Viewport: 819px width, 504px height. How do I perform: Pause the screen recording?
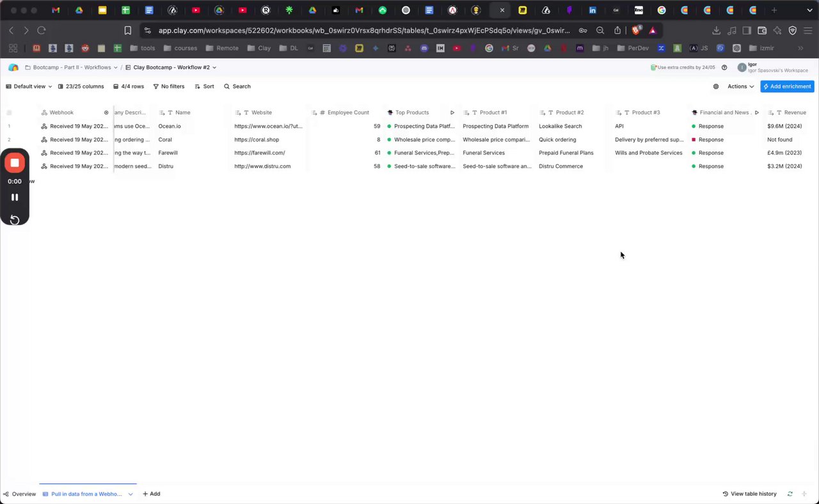click(x=15, y=197)
